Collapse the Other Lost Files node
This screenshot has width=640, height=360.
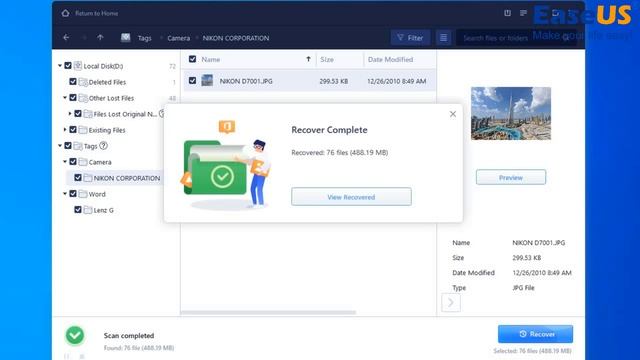pyautogui.click(x=65, y=98)
